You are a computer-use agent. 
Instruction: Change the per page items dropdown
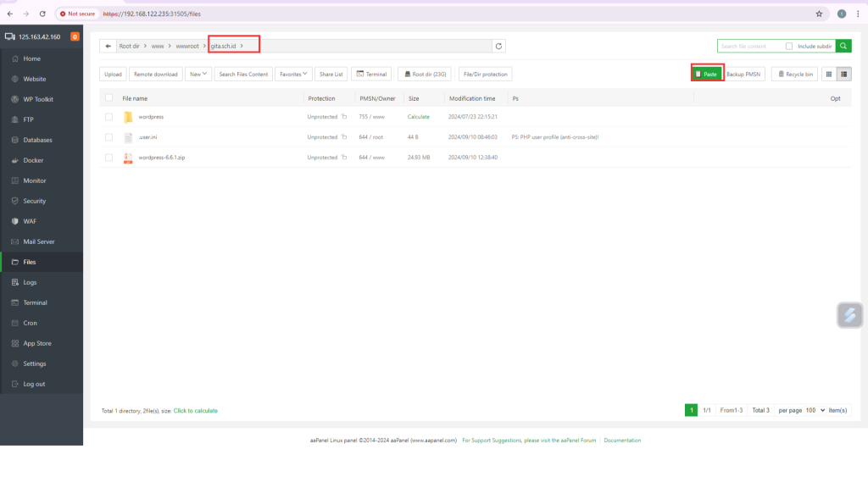(815, 410)
